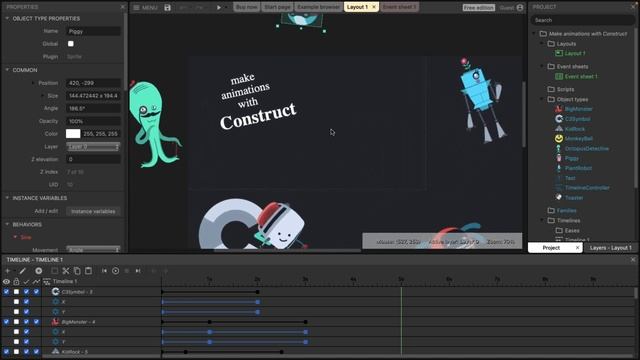Toggle lock checkbox for C3Symbol track
This screenshot has height=360, width=640.
(x=16, y=292)
